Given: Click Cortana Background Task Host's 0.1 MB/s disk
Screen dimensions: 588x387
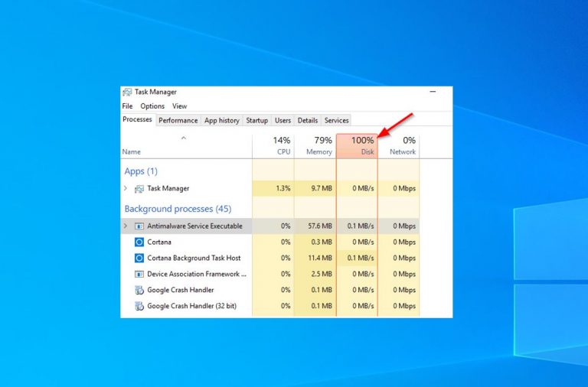Looking at the screenshot, I should (x=361, y=258).
